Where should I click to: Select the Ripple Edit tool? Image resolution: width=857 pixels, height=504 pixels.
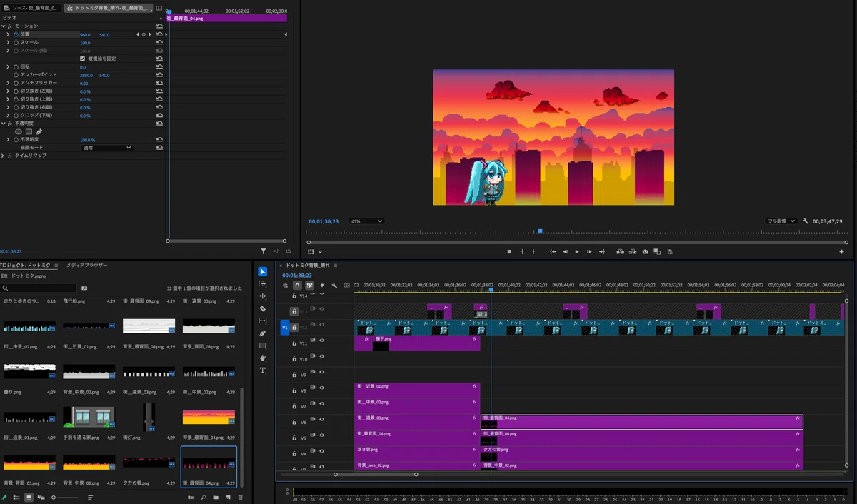pyautogui.click(x=263, y=296)
